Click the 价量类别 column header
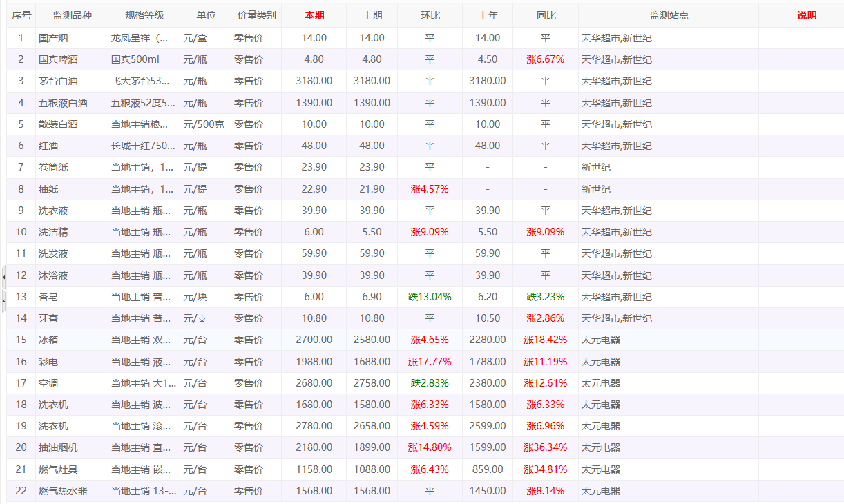844x504 pixels. point(256,15)
